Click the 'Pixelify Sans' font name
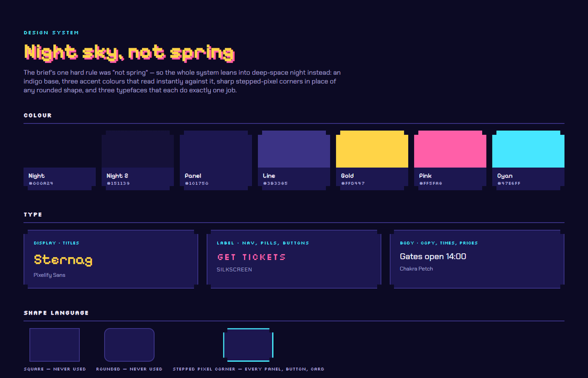The height and width of the screenshot is (378, 588). pos(49,275)
